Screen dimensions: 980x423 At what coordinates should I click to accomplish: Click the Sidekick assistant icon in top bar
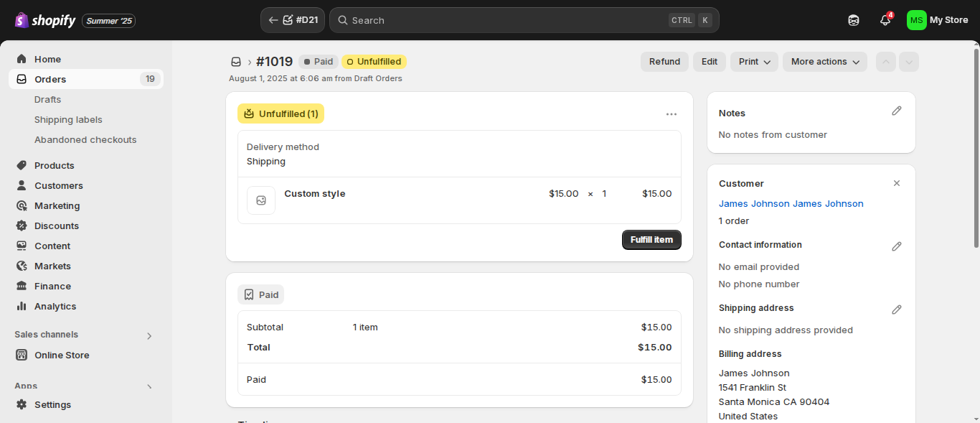[854, 20]
